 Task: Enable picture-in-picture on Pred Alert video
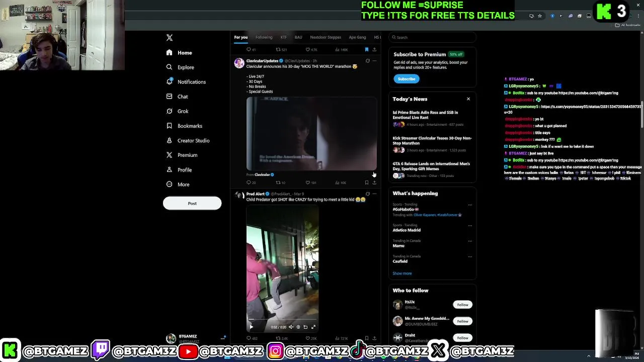(x=305, y=327)
